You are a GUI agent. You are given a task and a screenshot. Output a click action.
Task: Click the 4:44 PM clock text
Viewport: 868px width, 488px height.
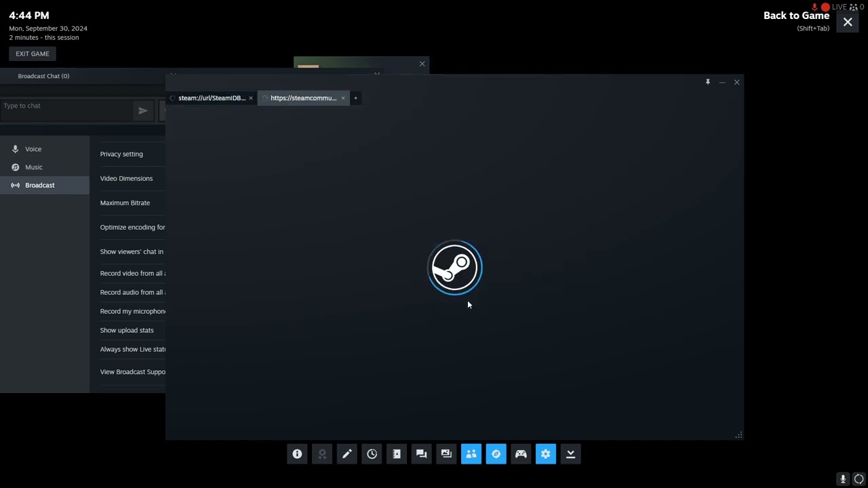click(29, 15)
